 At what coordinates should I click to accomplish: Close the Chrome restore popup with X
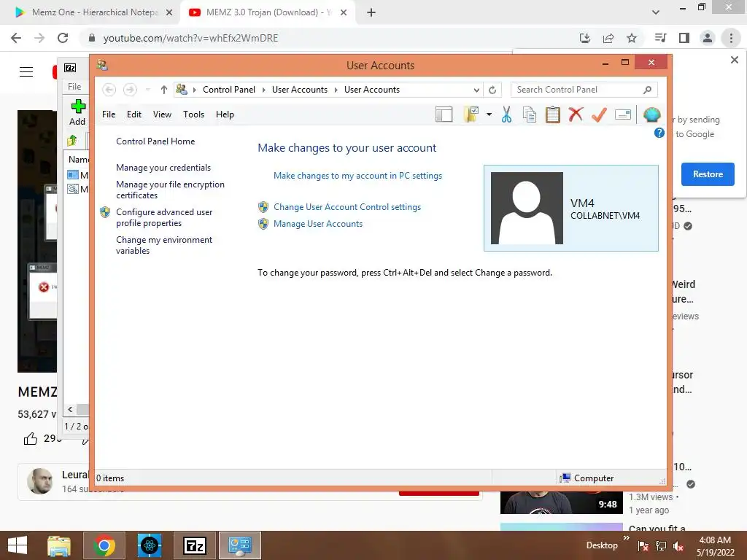(734, 60)
